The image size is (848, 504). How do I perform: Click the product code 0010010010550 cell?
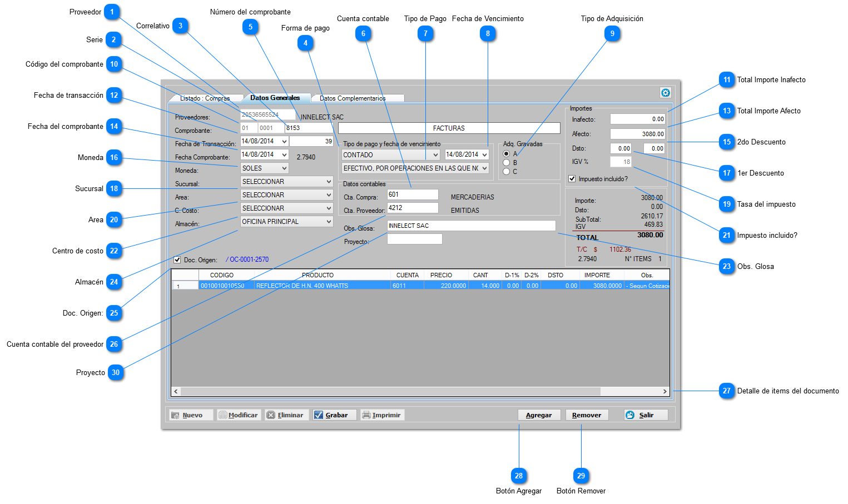(x=226, y=286)
